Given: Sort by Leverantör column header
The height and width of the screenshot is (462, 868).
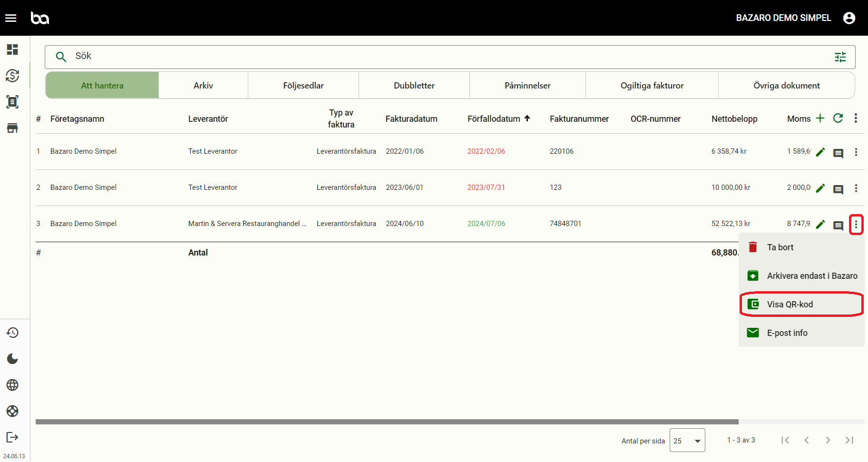Looking at the screenshot, I should coord(208,119).
